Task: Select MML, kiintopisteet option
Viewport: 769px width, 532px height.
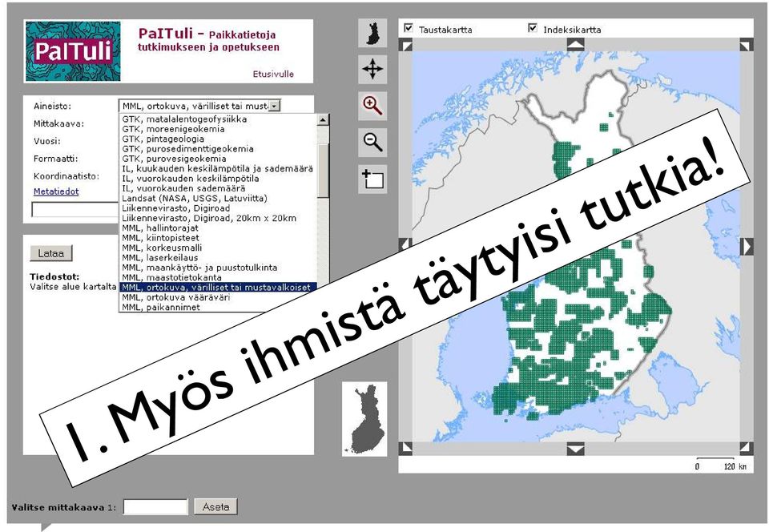Action: (x=218, y=238)
